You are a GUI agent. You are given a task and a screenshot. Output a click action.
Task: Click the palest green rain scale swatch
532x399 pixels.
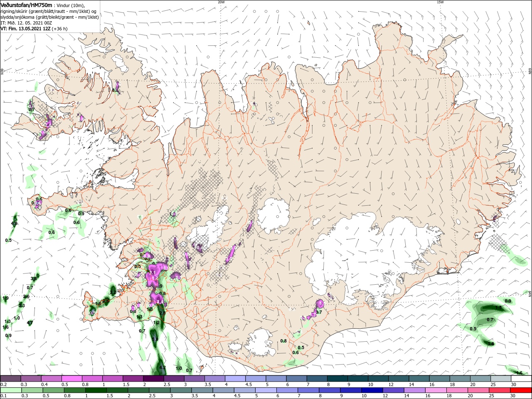coord(10,390)
